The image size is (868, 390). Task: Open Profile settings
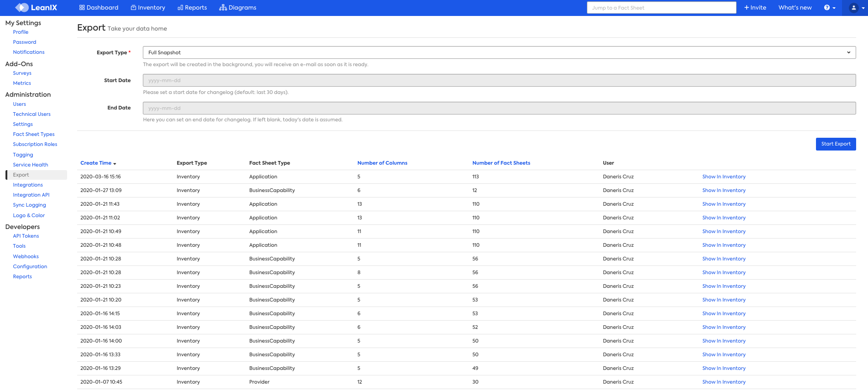point(21,32)
